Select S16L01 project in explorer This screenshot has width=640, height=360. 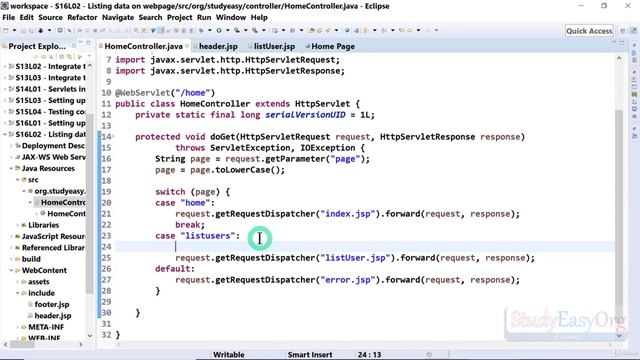(50, 123)
